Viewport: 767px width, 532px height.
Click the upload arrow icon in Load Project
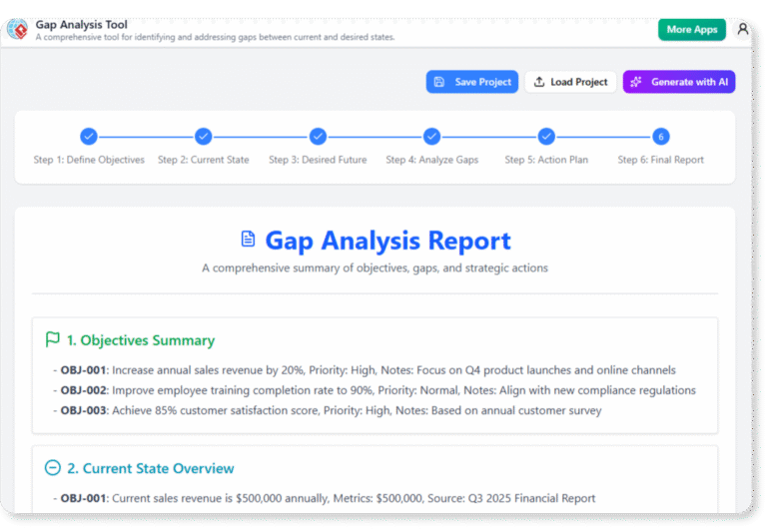click(539, 82)
